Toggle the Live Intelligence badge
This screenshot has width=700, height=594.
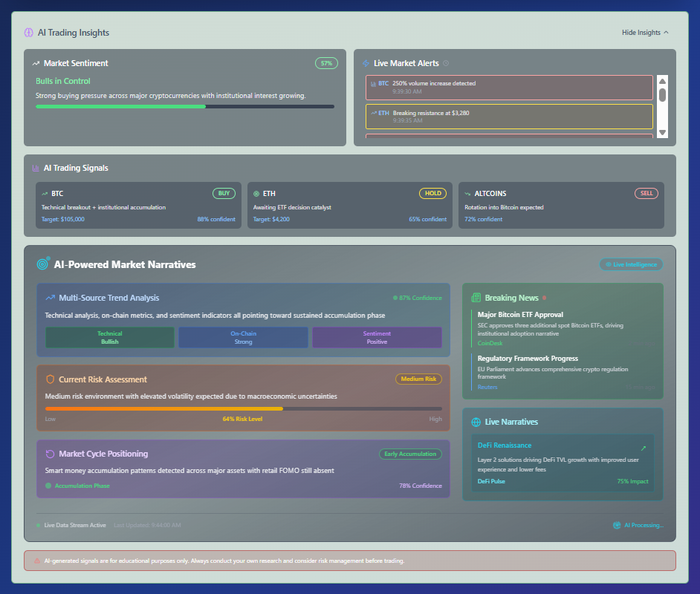tap(631, 264)
